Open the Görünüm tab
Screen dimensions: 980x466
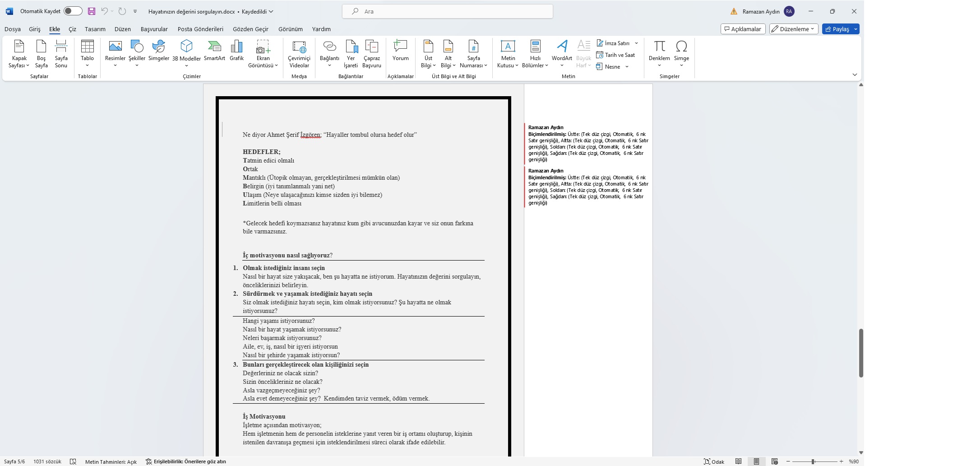(290, 29)
